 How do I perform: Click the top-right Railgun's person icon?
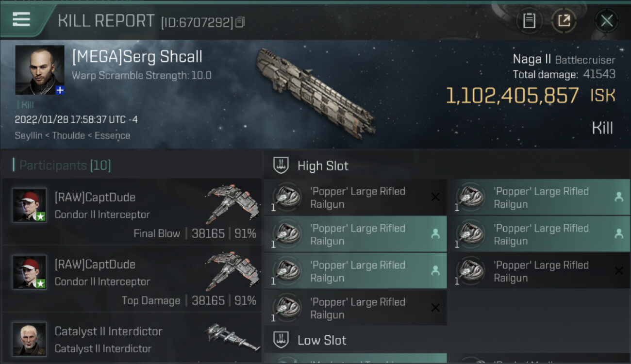tap(619, 197)
